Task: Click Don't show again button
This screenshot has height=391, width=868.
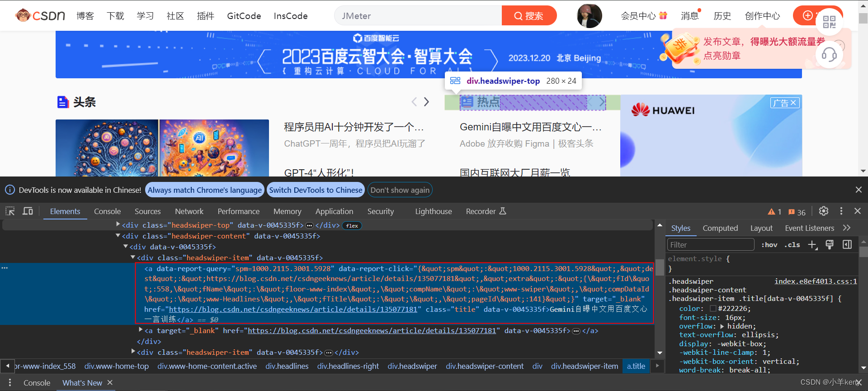Action: click(x=400, y=190)
